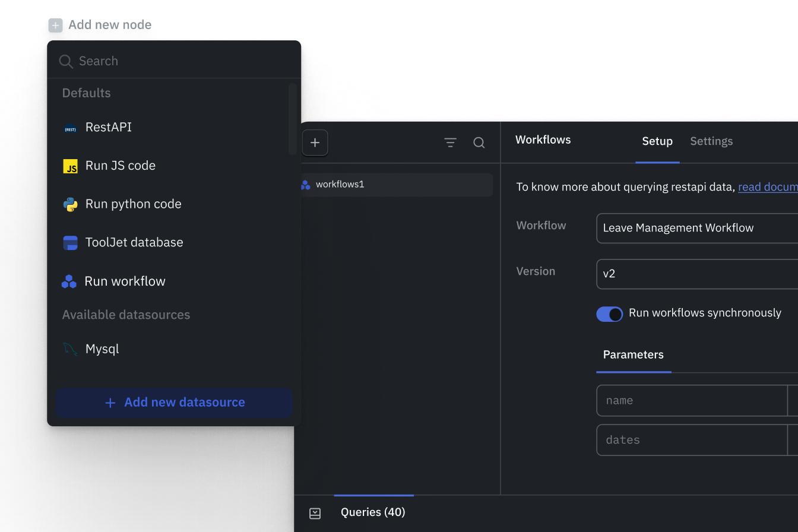The width and height of the screenshot is (798, 532).
Task: Select the Parameters tab
Action: click(634, 355)
